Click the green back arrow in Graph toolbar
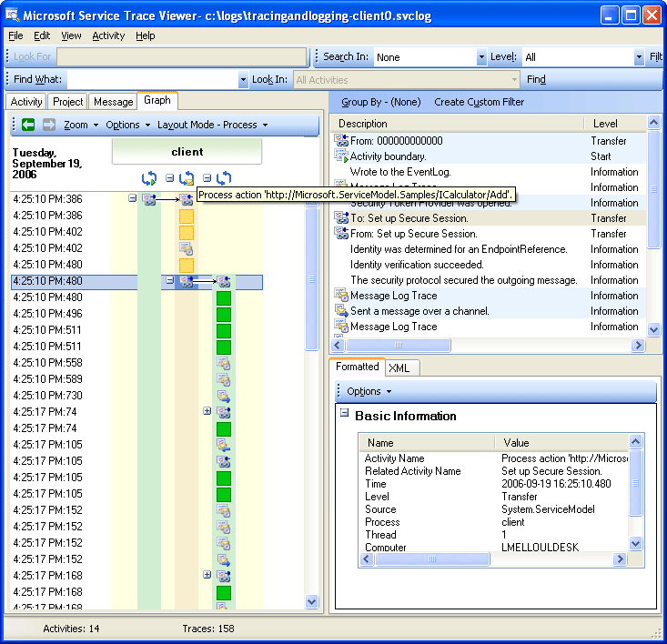The width and height of the screenshot is (667, 644). tap(28, 125)
